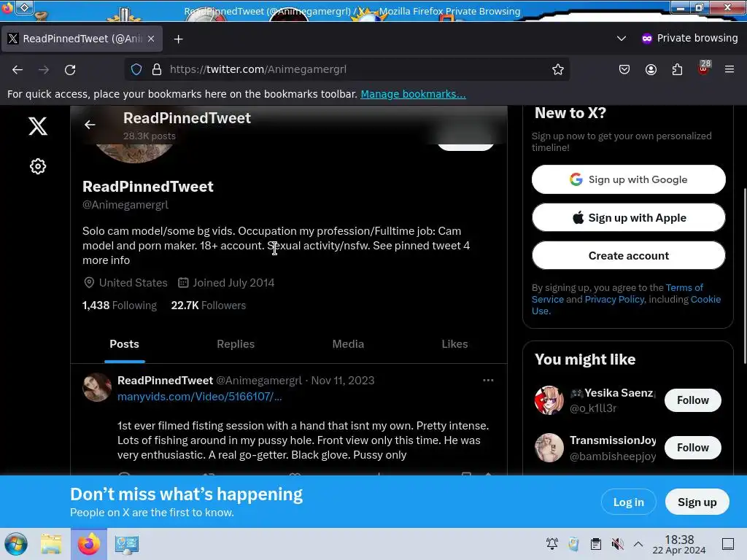Click the extension icon with badge 28
Screen dimensions: 747x560
point(704,69)
